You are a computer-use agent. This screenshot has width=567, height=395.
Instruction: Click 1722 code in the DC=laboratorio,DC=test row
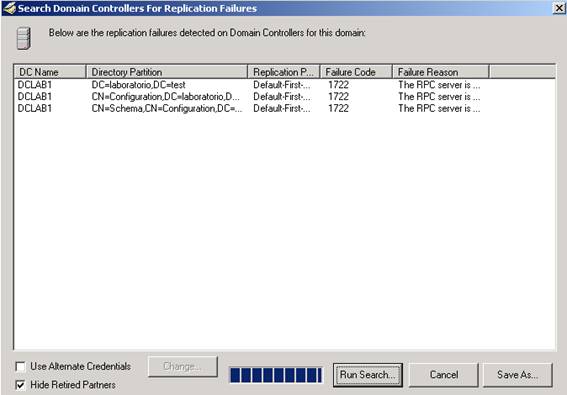(338, 85)
